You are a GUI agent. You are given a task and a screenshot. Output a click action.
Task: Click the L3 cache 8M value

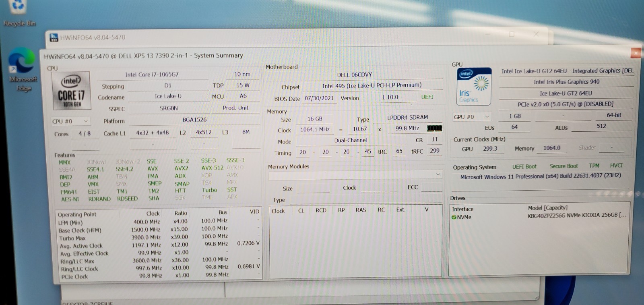(x=246, y=132)
